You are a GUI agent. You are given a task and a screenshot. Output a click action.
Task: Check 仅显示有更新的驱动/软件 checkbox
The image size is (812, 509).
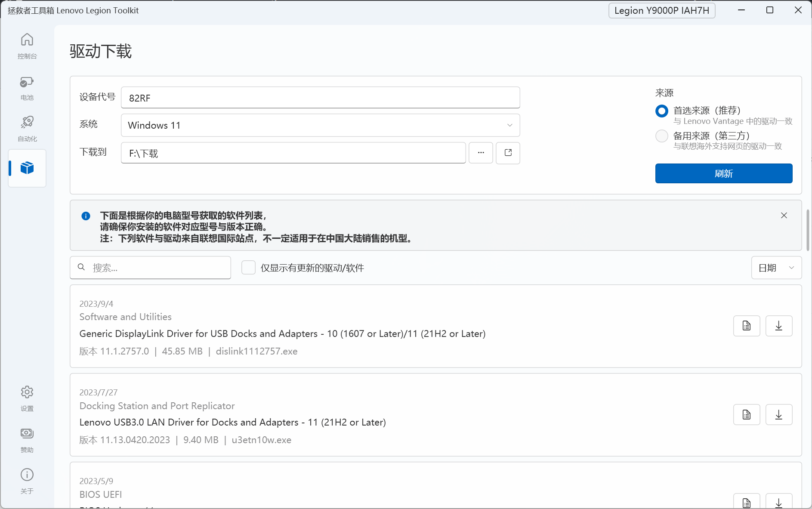click(x=248, y=268)
